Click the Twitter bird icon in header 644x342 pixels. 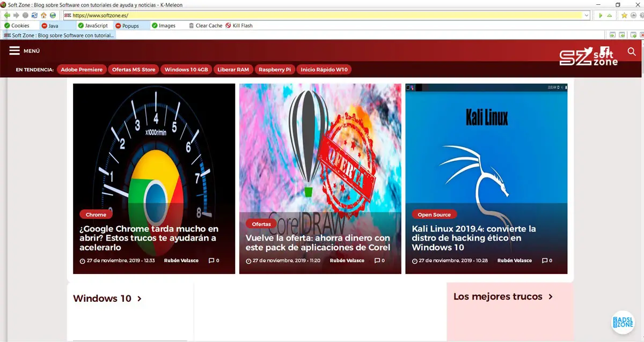click(x=588, y=52)
